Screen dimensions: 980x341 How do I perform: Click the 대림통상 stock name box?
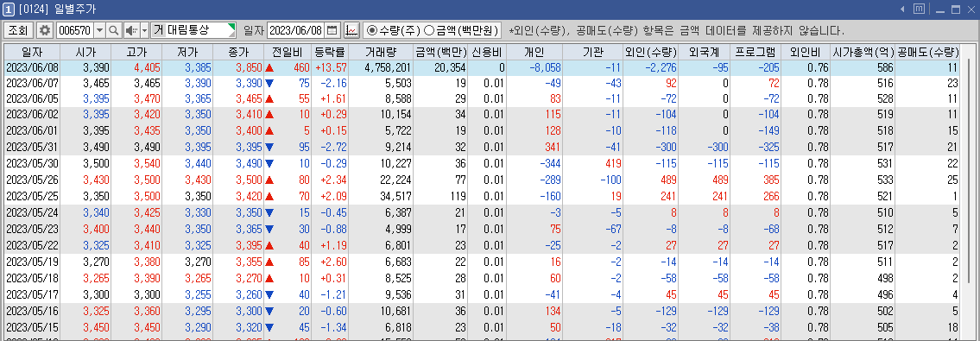[193, 30]
